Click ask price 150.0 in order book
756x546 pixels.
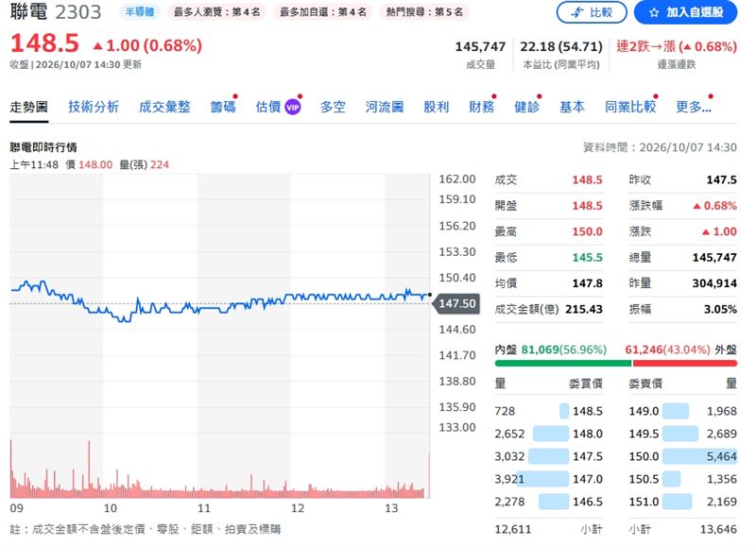click(x=644, y=456)
